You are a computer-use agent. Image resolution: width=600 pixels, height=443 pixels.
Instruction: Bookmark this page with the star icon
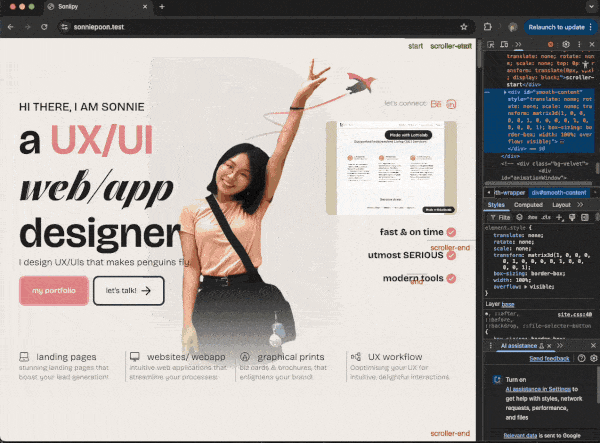(462, 27)
